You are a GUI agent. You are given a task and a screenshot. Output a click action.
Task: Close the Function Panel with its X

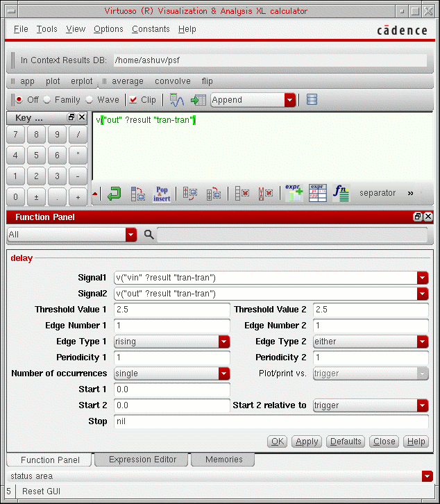click(428, 217)
